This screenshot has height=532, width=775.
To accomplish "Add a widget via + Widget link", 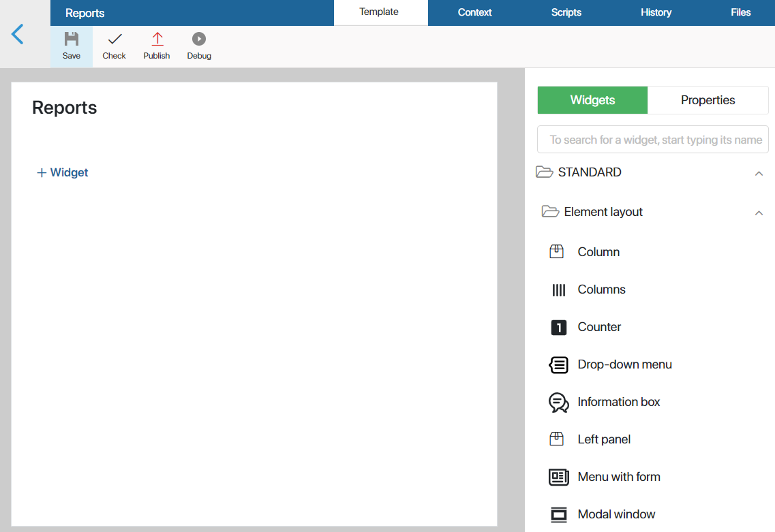I will [62, 172].
